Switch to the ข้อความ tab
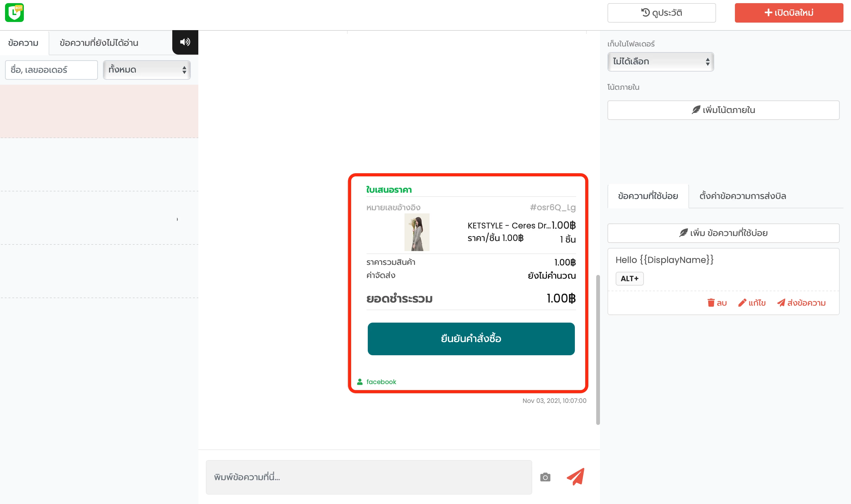 [x=24, y=43]
